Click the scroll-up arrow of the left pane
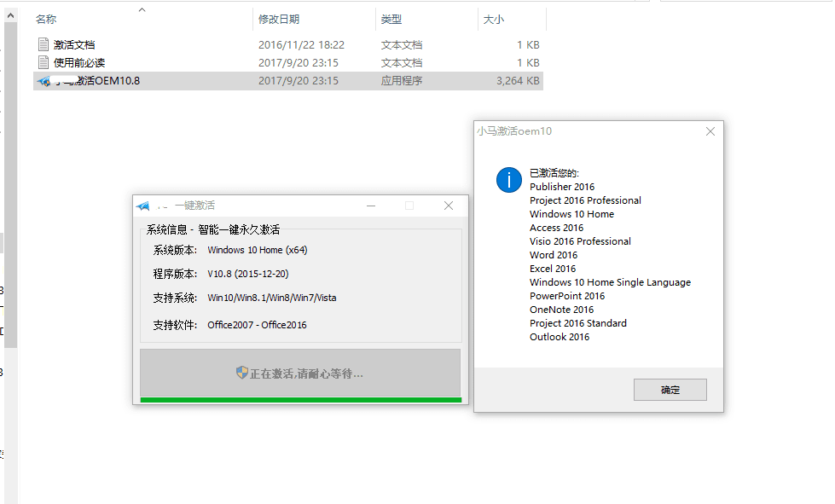835x504 pixels. point(10,16)
